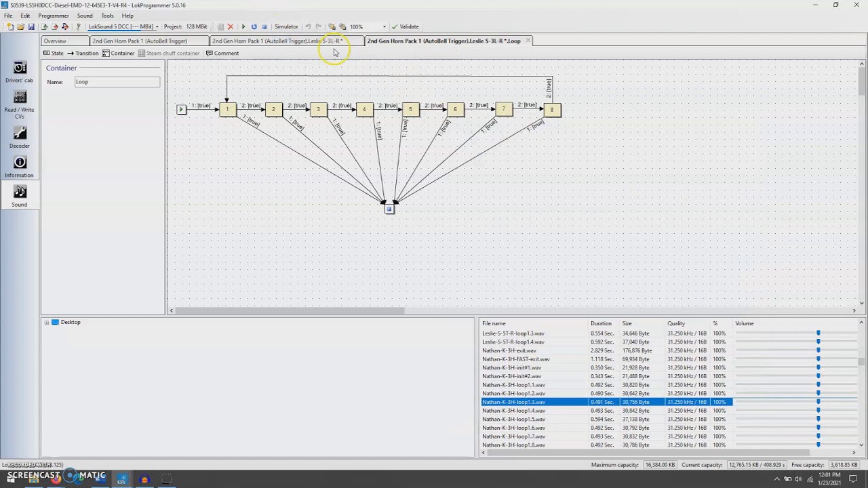Open the Sound menu
This screenshot has height=488, width=868.
click(85, 16)
